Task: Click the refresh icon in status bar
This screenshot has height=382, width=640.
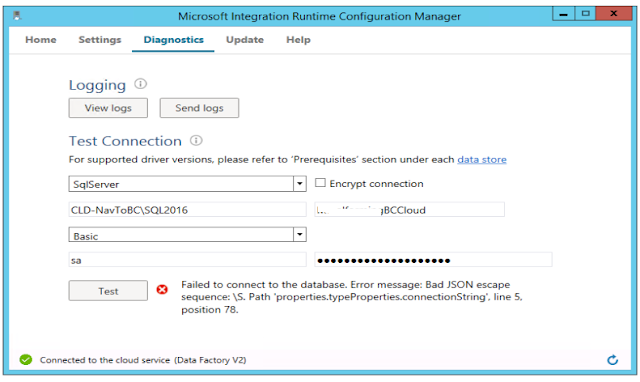Action: pyautogui.click(x=612, y=360)
